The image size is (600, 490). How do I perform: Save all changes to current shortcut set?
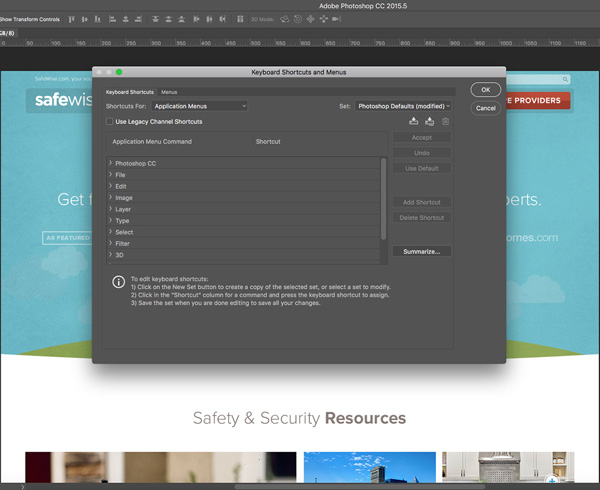(x=414, y=122)
